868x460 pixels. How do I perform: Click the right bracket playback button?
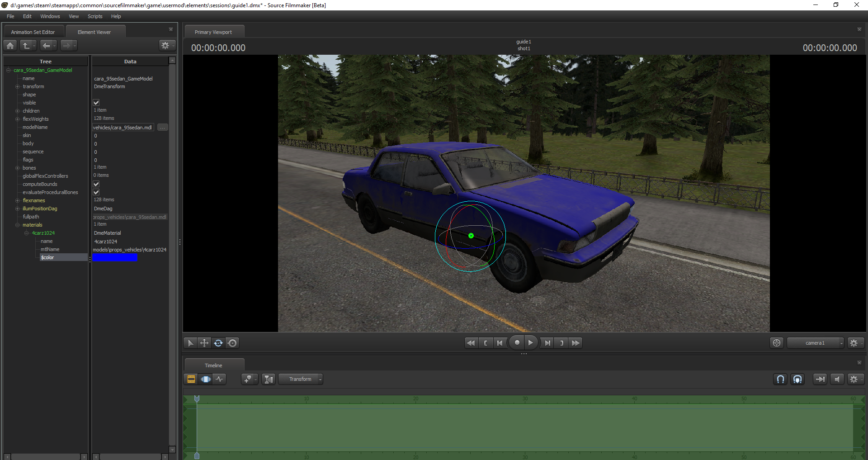561,343
